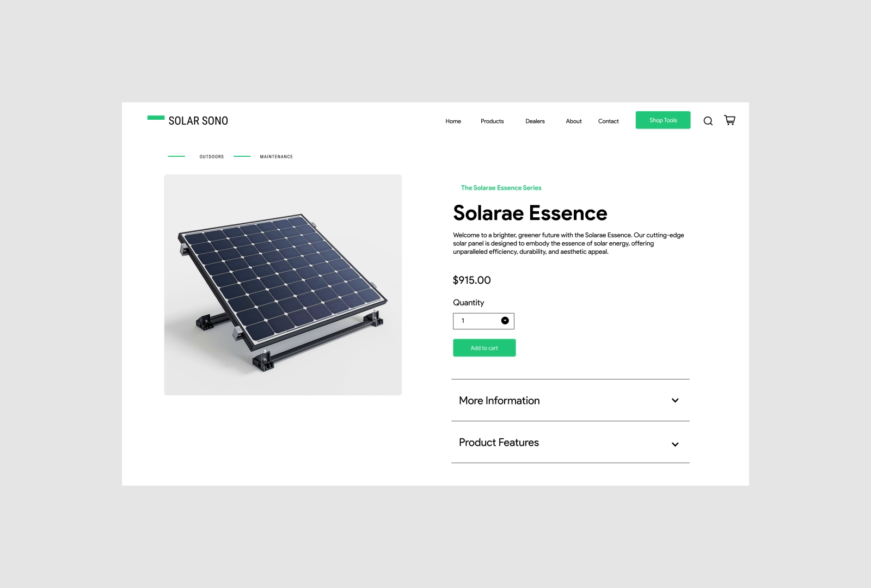Follow the OUTDOORS breadcrumb link
Viewport: 871px width, 588px height.
pyautogui.click(x=211, y=156)
